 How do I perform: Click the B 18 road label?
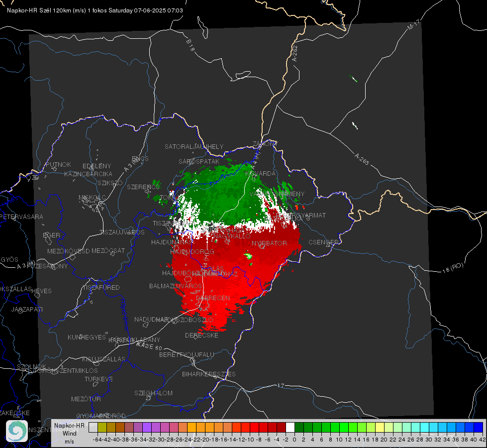[x=191, y=46]
